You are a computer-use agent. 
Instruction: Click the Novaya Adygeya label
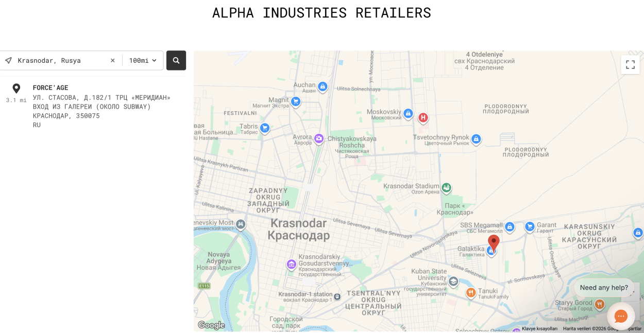click(218, 260)
